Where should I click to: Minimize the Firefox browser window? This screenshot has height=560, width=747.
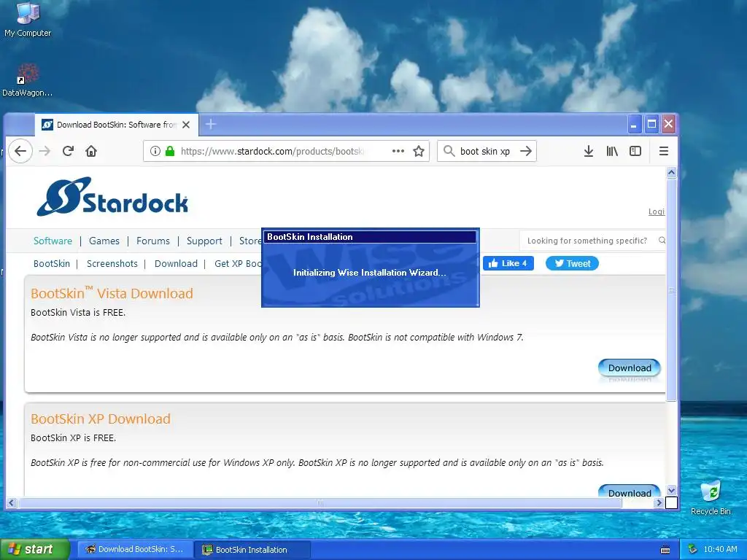(634, 125)
